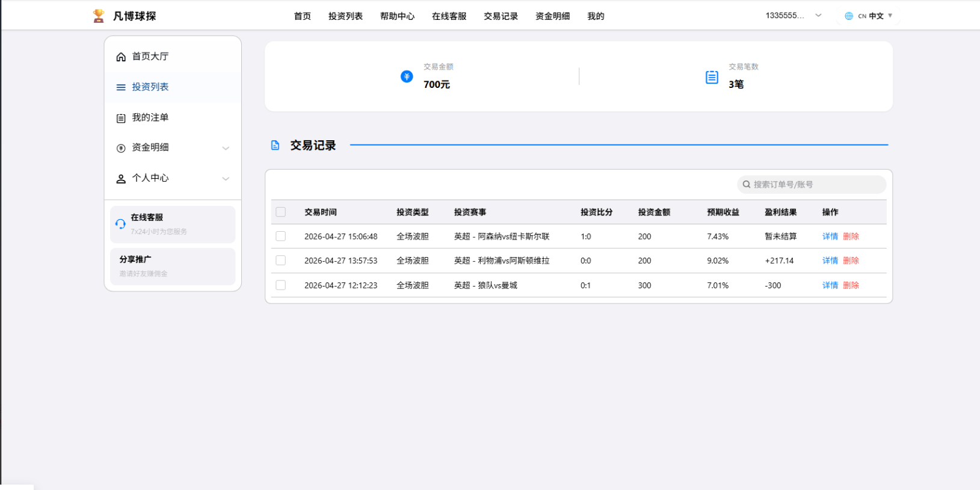Click the 预期收益 column header
The image size is (980, 490).
723,212
